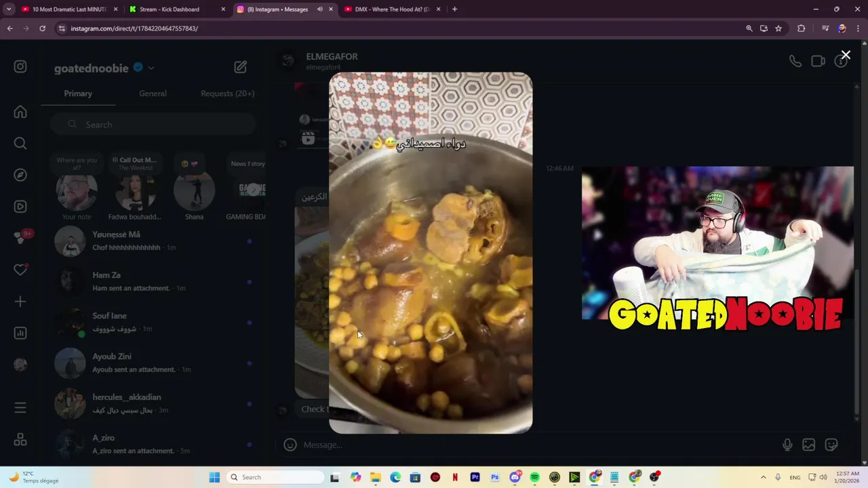Record a voice clip with microphone icon
This screenshot has width=868, height=488.
(x=787, y=445)
